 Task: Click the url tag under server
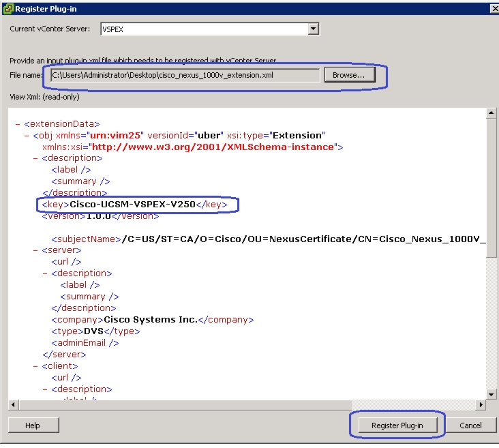pos(66,262)
